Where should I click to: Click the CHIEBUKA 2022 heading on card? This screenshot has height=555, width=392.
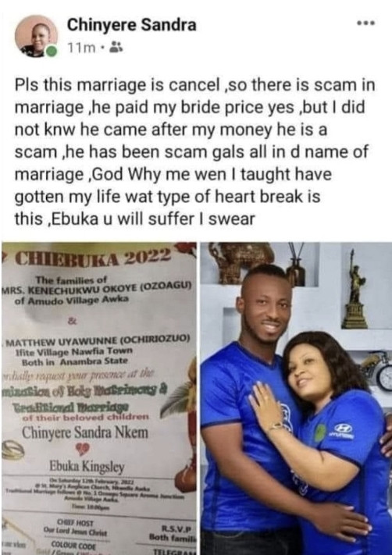pos(93,257)
